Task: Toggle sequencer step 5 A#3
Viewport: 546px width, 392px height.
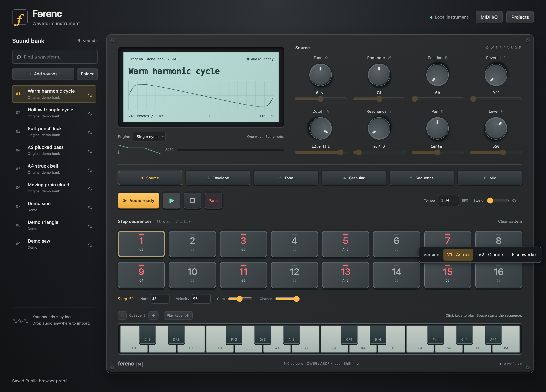Action: coord(345,244)
